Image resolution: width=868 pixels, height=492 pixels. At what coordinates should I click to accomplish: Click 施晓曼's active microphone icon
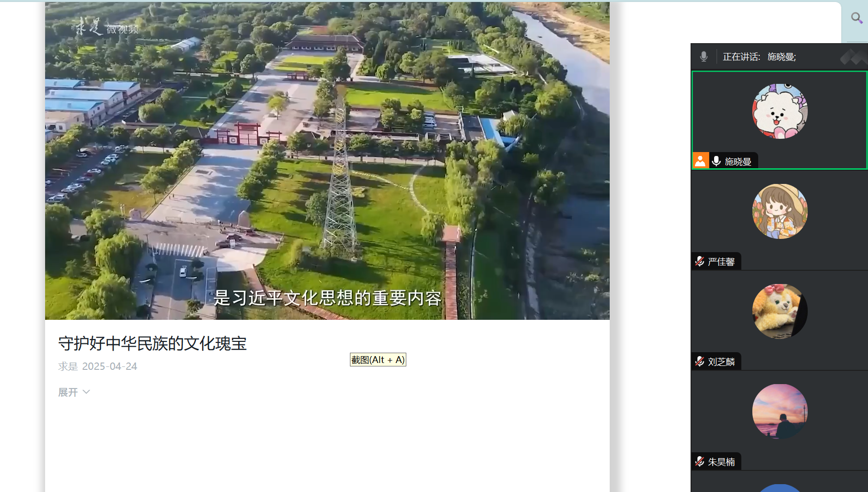(716, 161)
